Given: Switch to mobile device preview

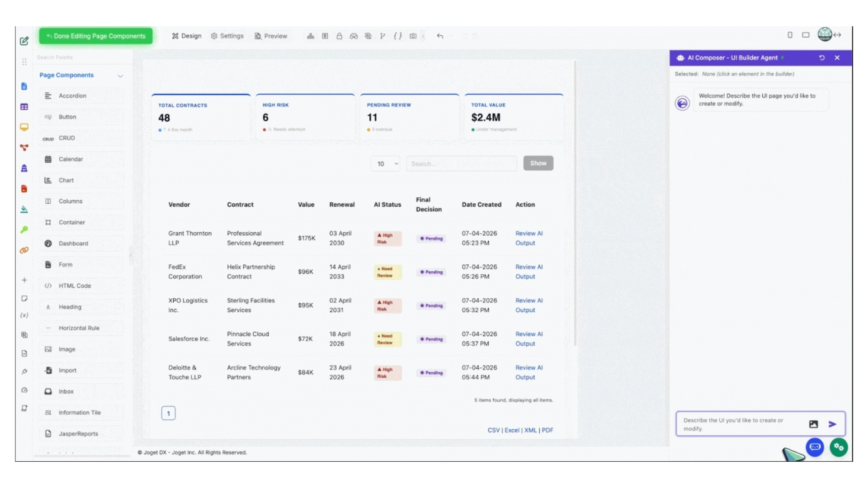Looking at the screenshot, I should coord(790,35).
